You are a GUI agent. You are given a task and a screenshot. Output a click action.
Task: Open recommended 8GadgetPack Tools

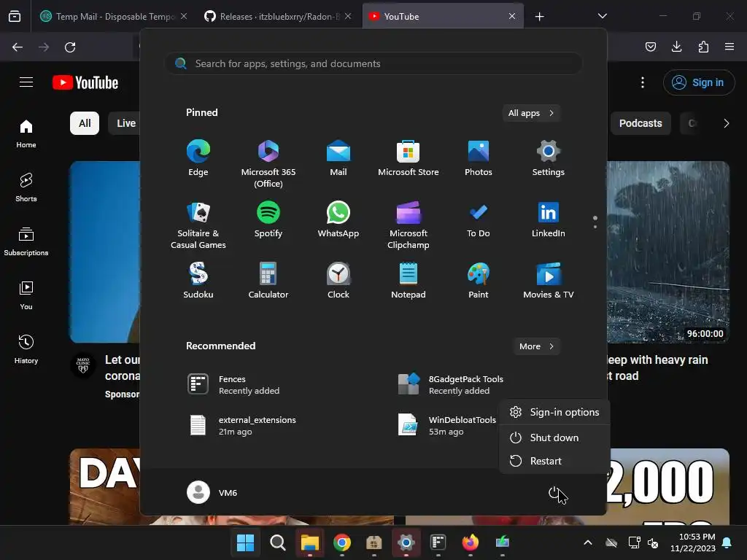click(449, 385)
